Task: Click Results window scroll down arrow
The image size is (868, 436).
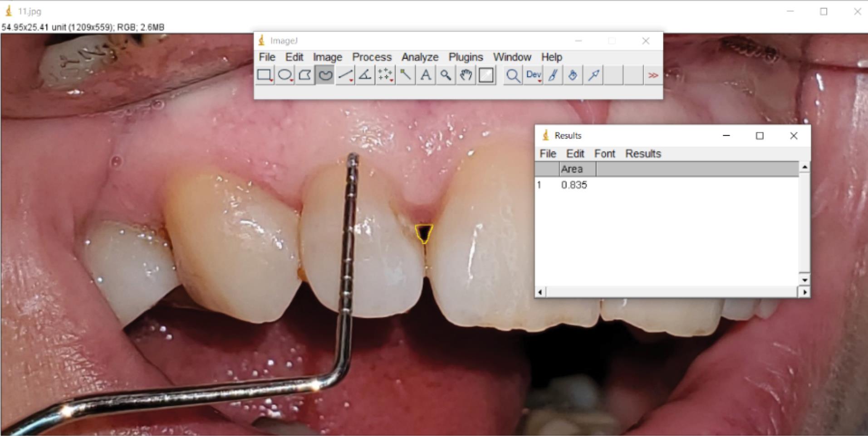Action: (x=804, y=280)
